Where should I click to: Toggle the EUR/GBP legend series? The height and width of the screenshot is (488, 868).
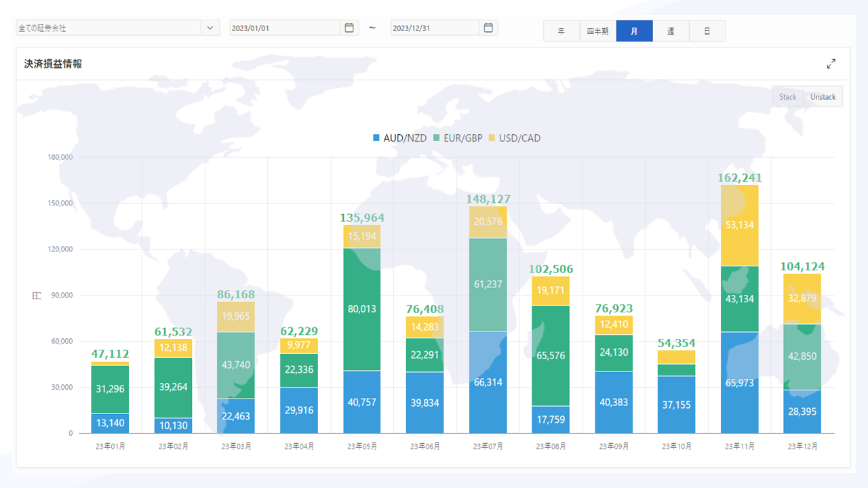point(457,138)
